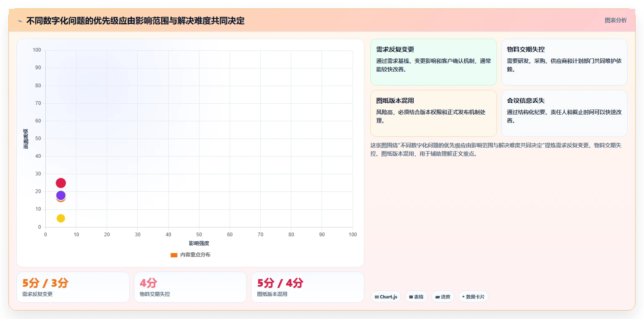Viewport: 644px width, 319px height.
Task: Select the yellow bubble data point
Action: pyautogui.click(x=61, y=218)
